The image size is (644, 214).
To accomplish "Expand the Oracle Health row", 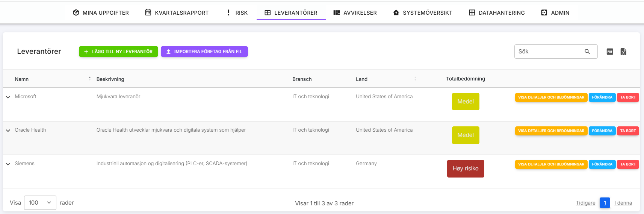I will point(8,131).
